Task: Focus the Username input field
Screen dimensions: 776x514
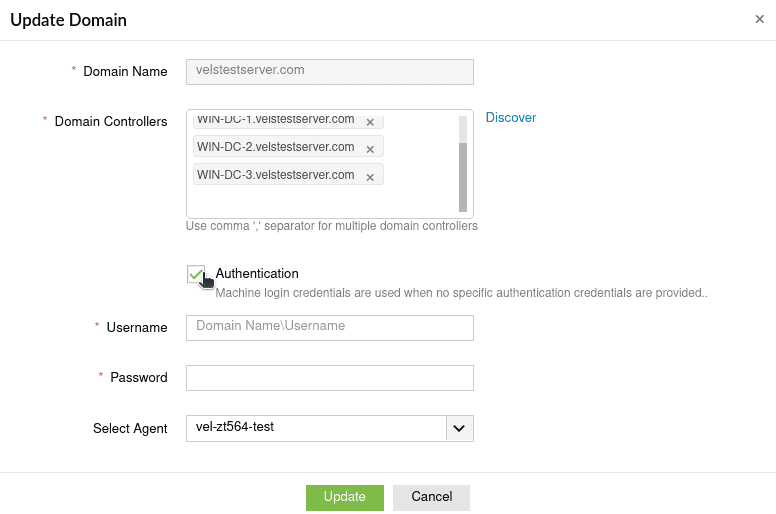Action: (330, 328)
